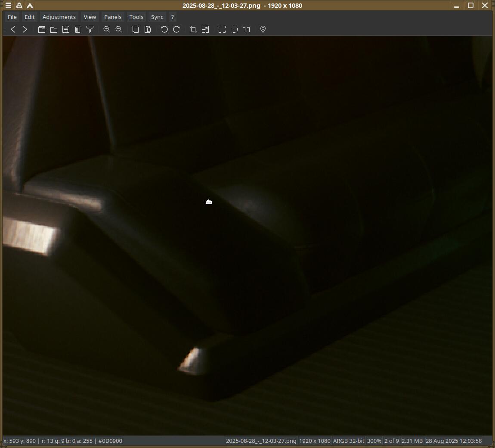
Task: Click the keep-above arrow icon in title bar
Action: tap(30, 5)
